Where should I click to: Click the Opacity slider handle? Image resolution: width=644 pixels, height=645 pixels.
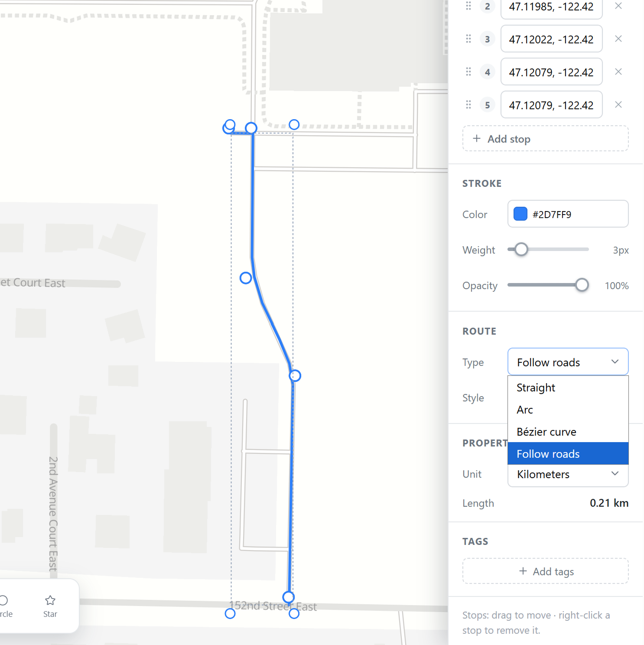point(582,285)
